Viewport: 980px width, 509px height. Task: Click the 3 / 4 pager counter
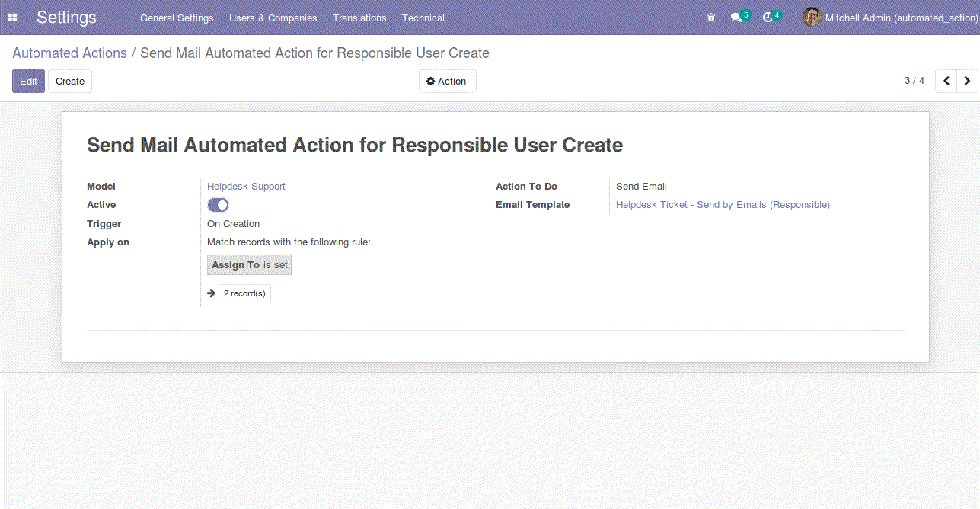[x=914, y=81]
